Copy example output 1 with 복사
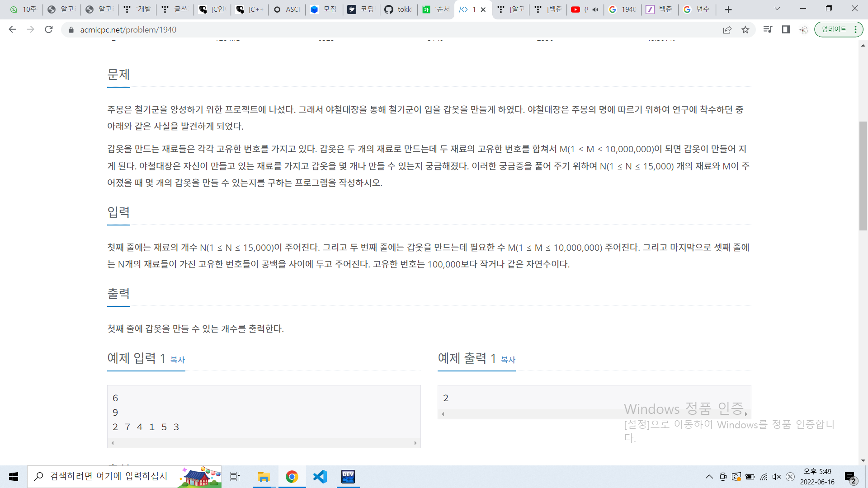The height and width of the screenshot is (488, 868). tap(508, 360)
